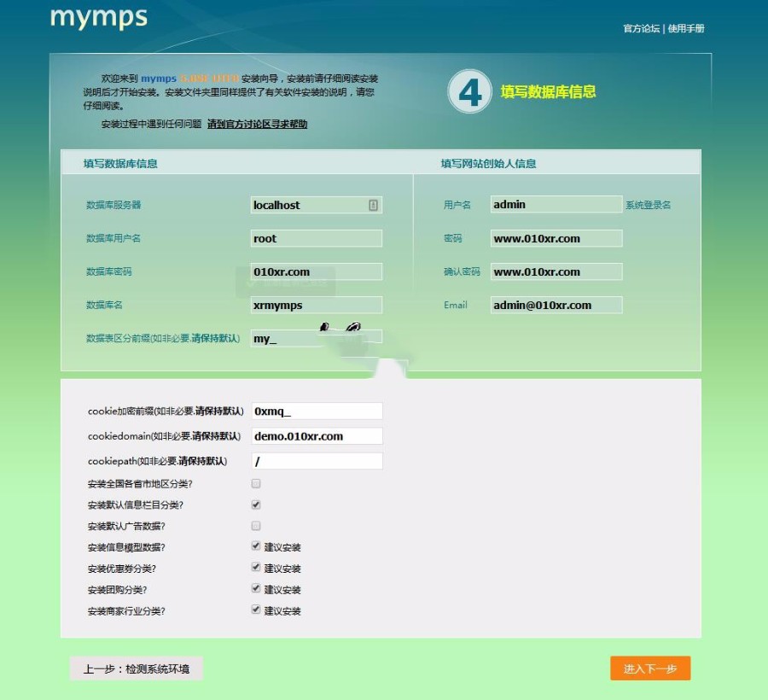The width and height of the screenshot is (768, 700).
Task: Click the database name field xrmymps
Action: [x=317, y=305]
